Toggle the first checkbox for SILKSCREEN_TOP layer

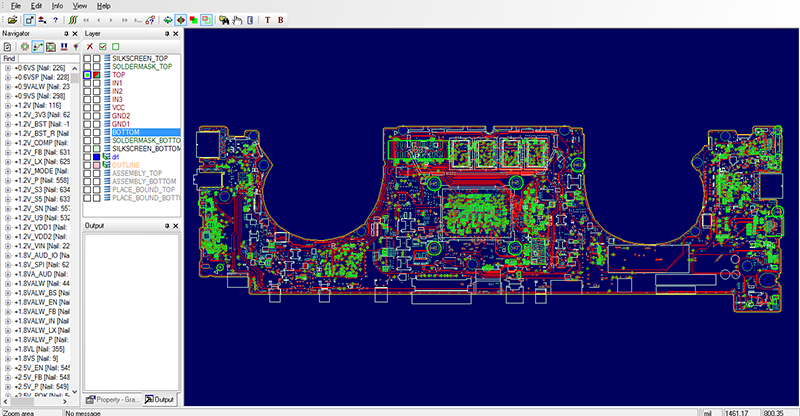(x=88, y=58)
